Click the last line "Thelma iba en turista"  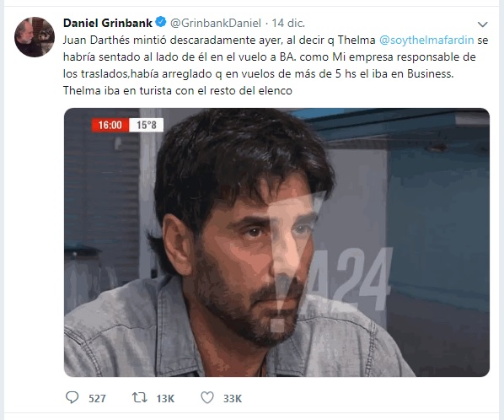click(x=178, y=91)
